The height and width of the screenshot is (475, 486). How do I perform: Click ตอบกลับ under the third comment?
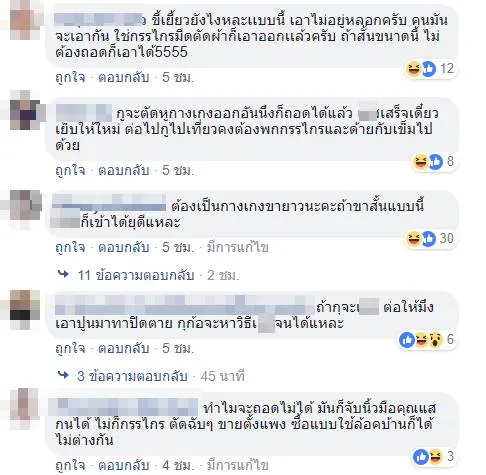tap(124, 248)
